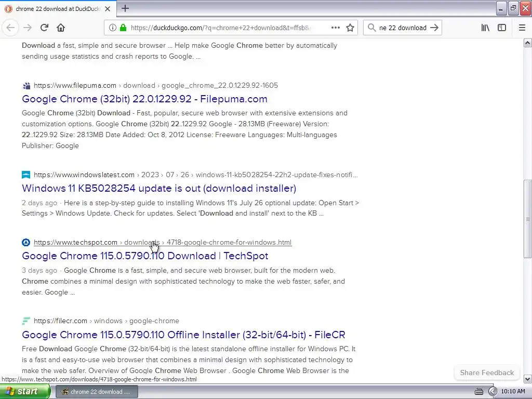Click the TechSpot favicon in results
Screen dimensions: 532x399
click(x=26, y=242)
